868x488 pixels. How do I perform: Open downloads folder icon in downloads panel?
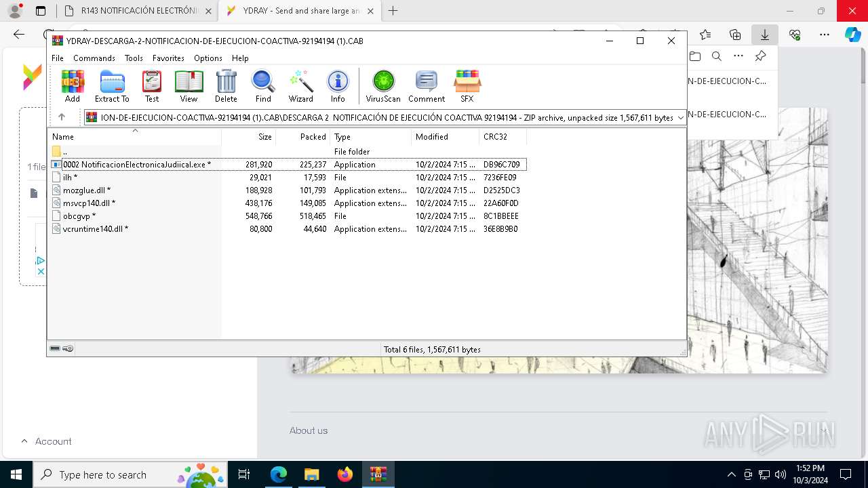pyautogui.click(x=694, y=56)
